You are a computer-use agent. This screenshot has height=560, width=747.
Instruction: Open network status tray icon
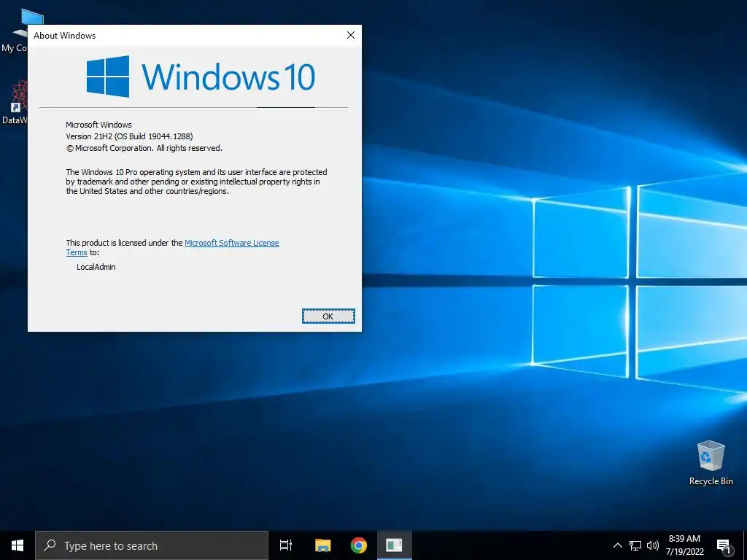635,545
